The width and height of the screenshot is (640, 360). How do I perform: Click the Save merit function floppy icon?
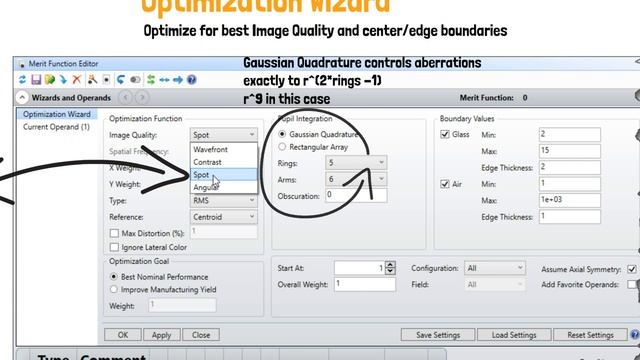pyautogui.click(x=36, y=80)
